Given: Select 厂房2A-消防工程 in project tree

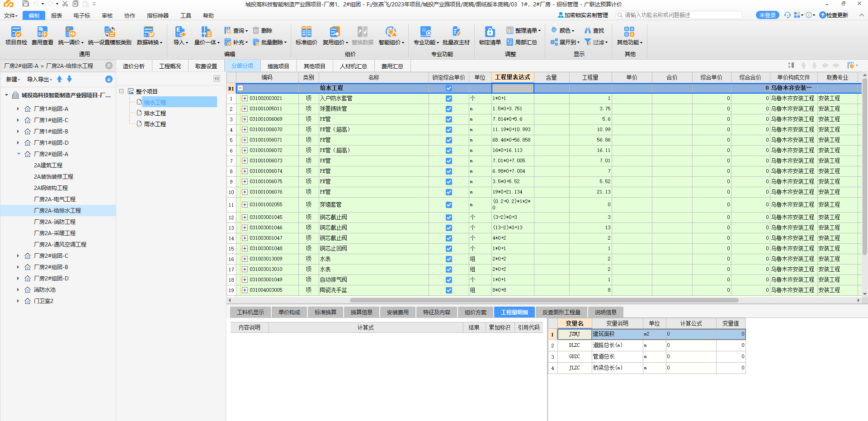Looking at the screenshot, I should [55, 222].
